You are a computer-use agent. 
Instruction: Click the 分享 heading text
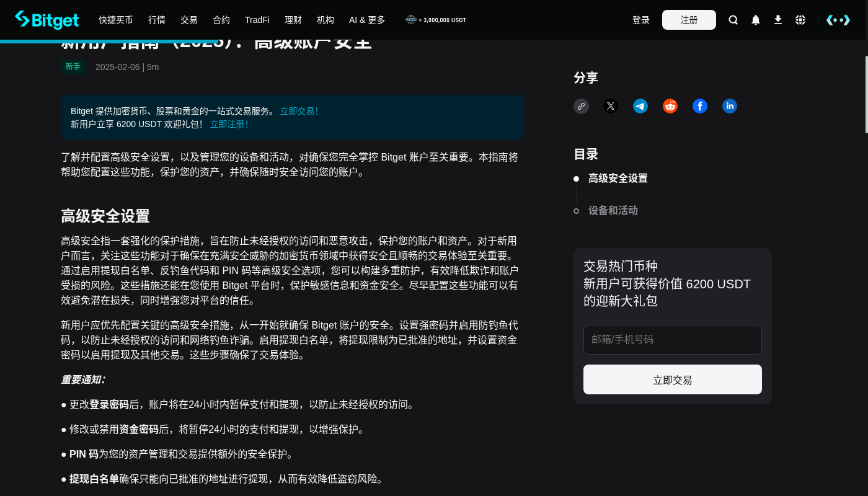click(x=586, y=77)
